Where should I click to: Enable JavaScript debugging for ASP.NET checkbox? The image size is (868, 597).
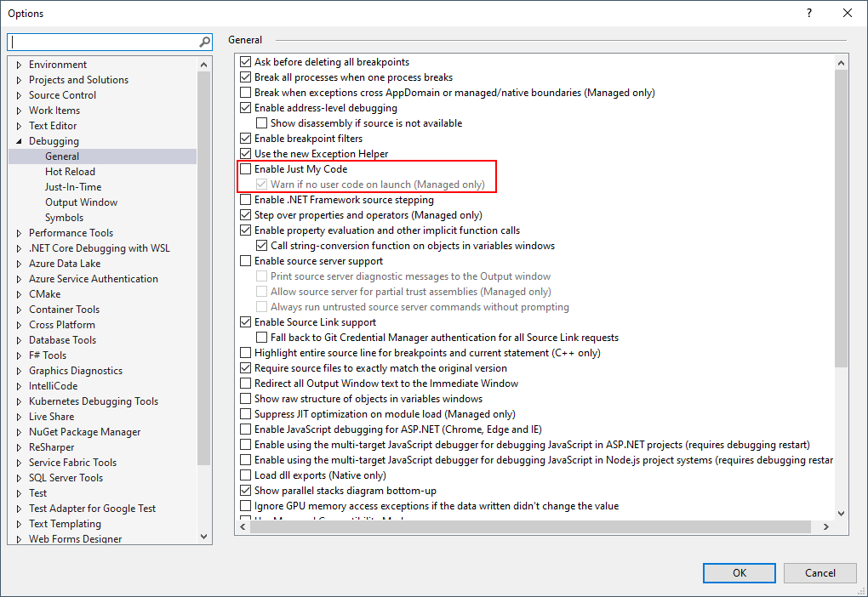245,429
